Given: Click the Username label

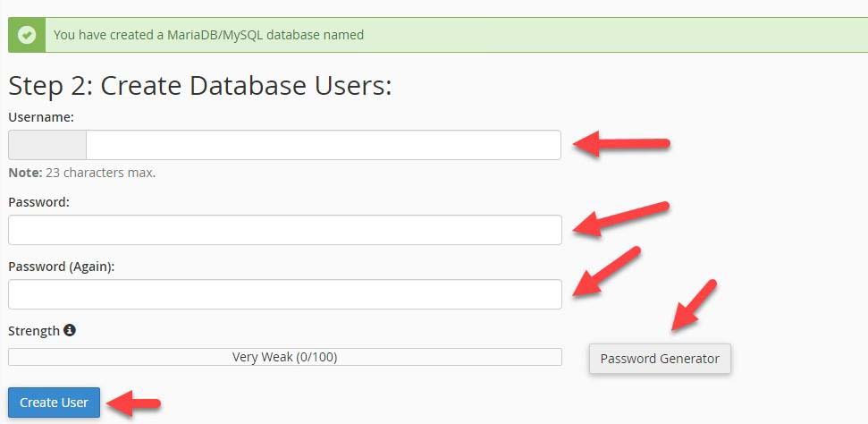Looking at the screenshot, I should (x=41, y=117).
